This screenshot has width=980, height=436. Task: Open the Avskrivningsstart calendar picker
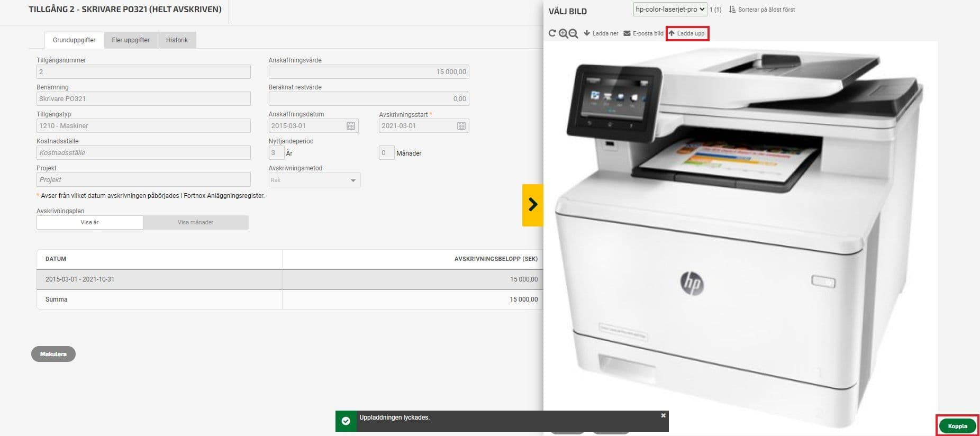[461, 126]
